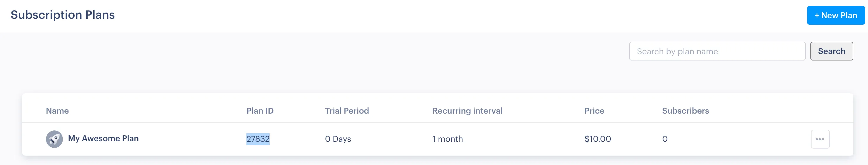Select the highlighted Plan ID 27832
Viewport: 868px width, 165px height.
coord(258,139)
